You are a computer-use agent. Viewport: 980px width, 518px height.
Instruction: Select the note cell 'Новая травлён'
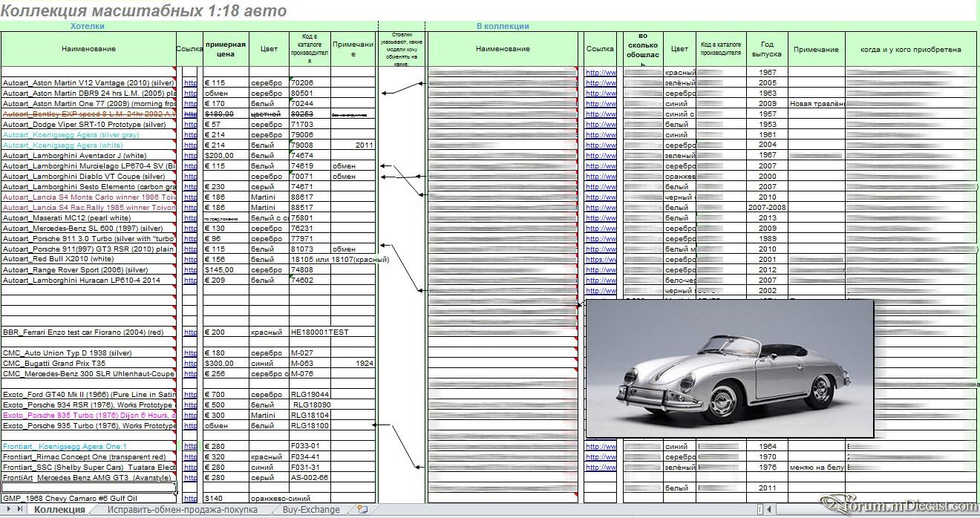[817, 104]
